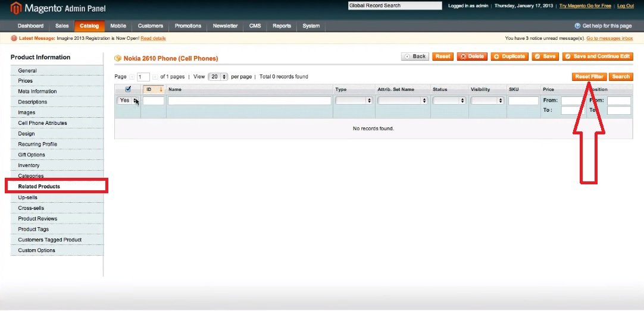
Task: Go to previous page arrow in pager
Action: click(x=132, y=77)
